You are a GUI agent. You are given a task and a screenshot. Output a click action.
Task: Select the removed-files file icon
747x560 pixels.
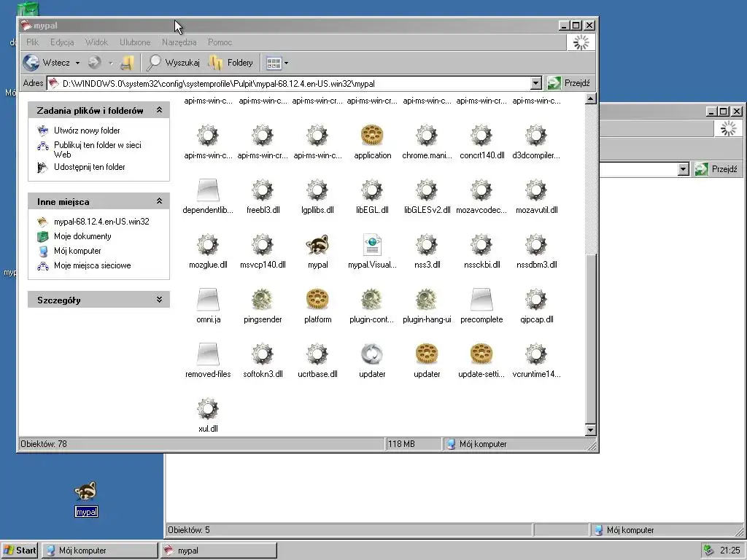coord(208,354)
